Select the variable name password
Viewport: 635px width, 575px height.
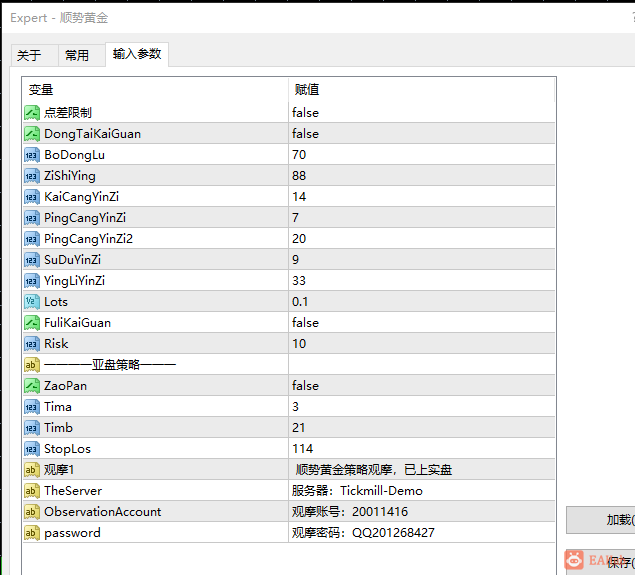(x=72, y=533)
